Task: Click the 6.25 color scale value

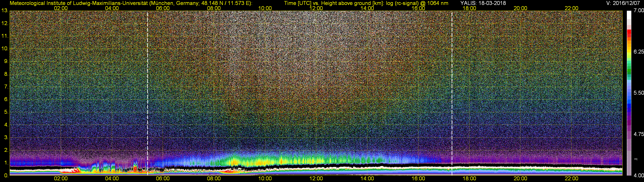Action: (638, 52)
